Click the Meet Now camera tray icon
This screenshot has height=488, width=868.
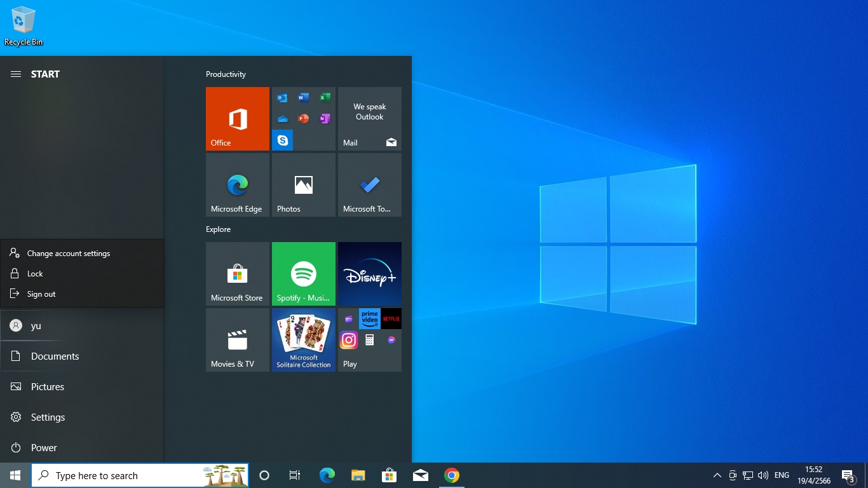tap(733, 475)
